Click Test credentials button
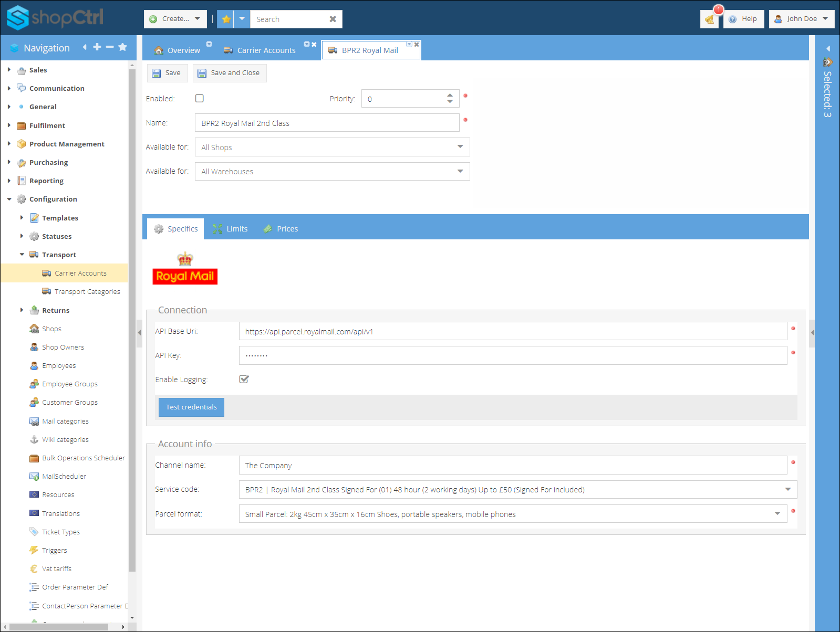This screenshot has width=840, height=632. pos(191,407)
